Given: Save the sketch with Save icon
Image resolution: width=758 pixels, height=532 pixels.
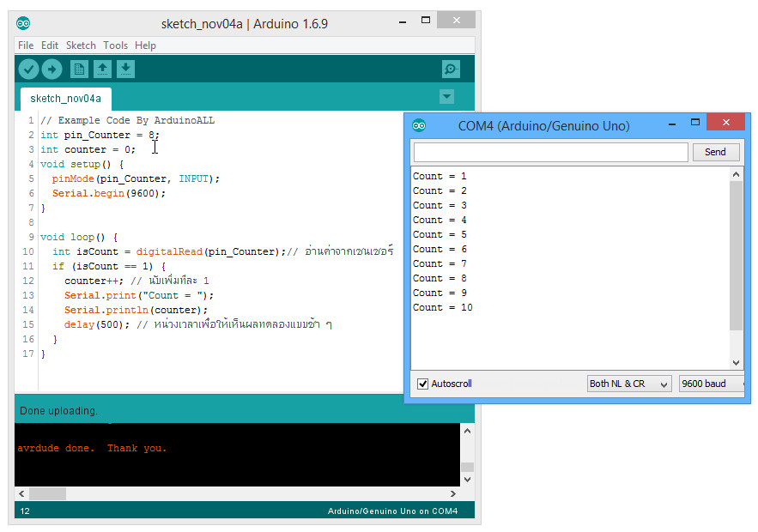Looking at the screenshot, I should 125,70.
